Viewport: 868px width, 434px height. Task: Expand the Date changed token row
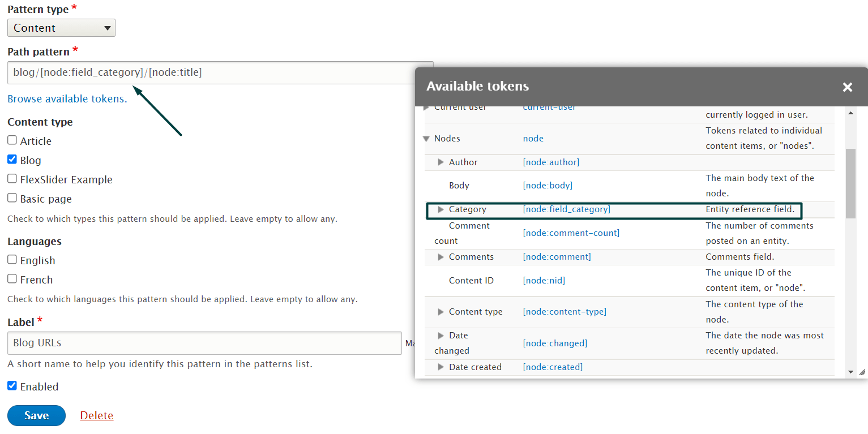441,336
